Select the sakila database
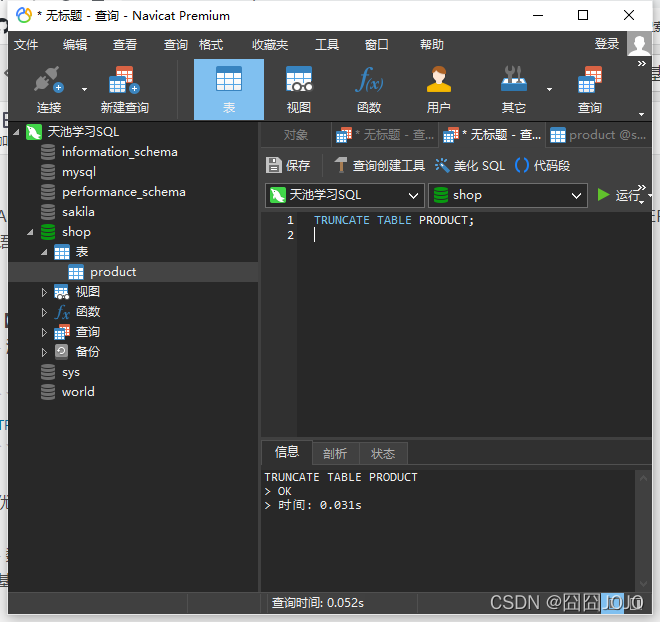The height and width of the screenshot is (622, 660). (x=78, y=212)
